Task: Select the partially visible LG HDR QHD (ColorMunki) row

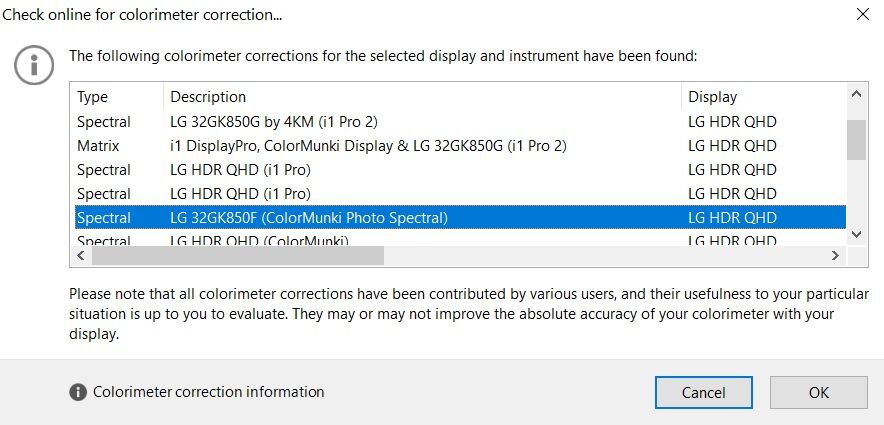Action: [x=460, y=238]
